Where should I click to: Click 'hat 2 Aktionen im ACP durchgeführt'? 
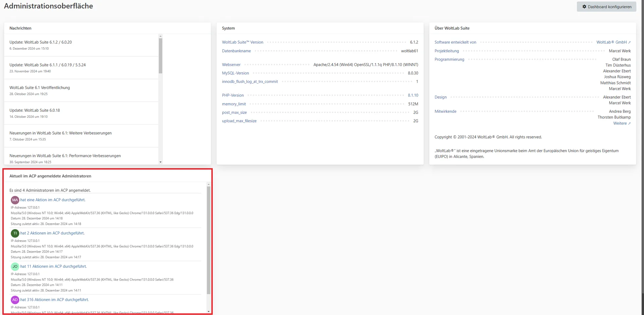52,233
